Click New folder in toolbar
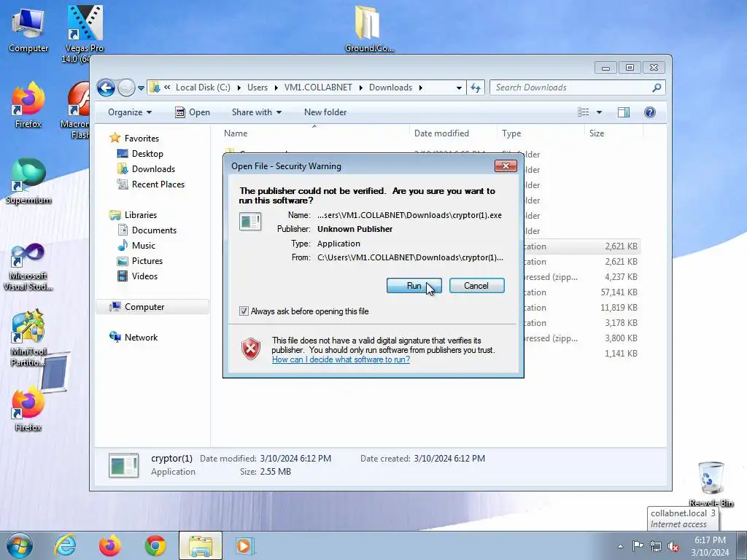The image size is (747, 560). 325,112
